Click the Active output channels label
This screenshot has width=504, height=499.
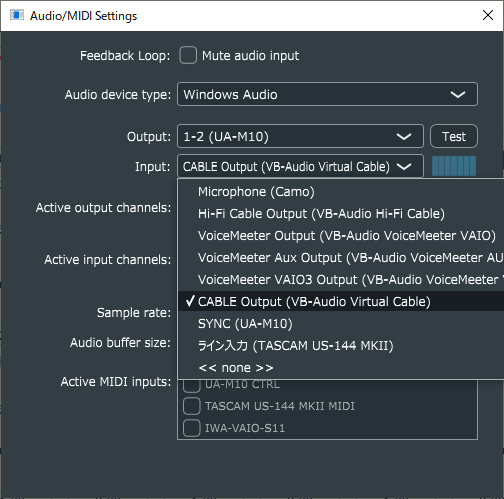103,208
